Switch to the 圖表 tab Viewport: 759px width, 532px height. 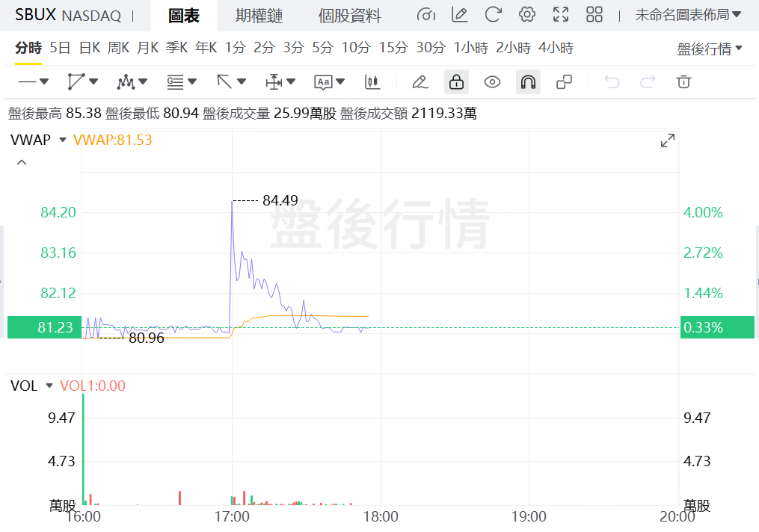183,16
